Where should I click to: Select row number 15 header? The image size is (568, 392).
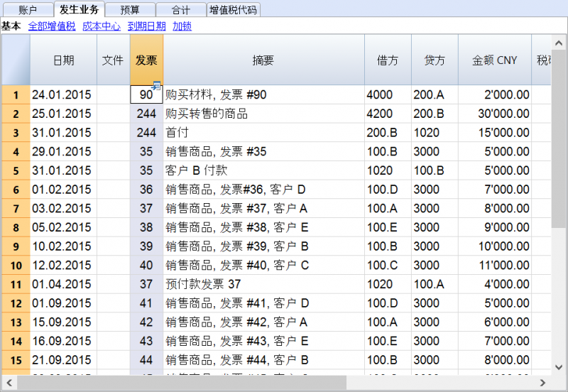point(16,360)
